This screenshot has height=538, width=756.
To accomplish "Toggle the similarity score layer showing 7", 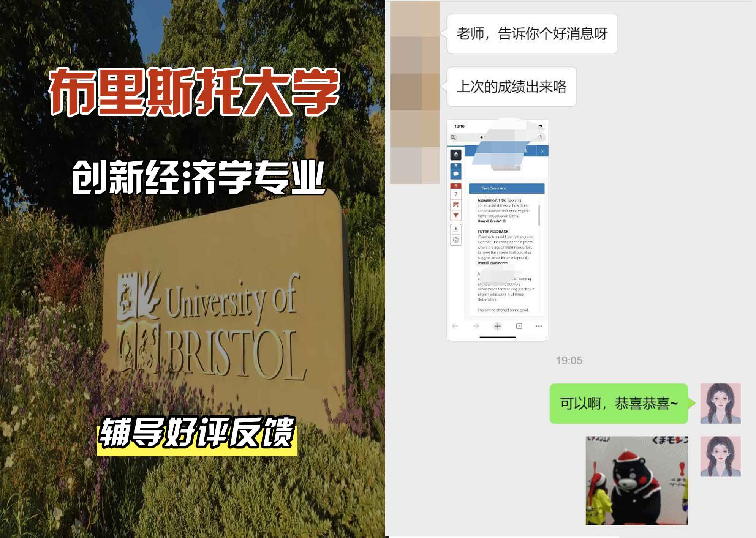I will (x=456, y=194).
